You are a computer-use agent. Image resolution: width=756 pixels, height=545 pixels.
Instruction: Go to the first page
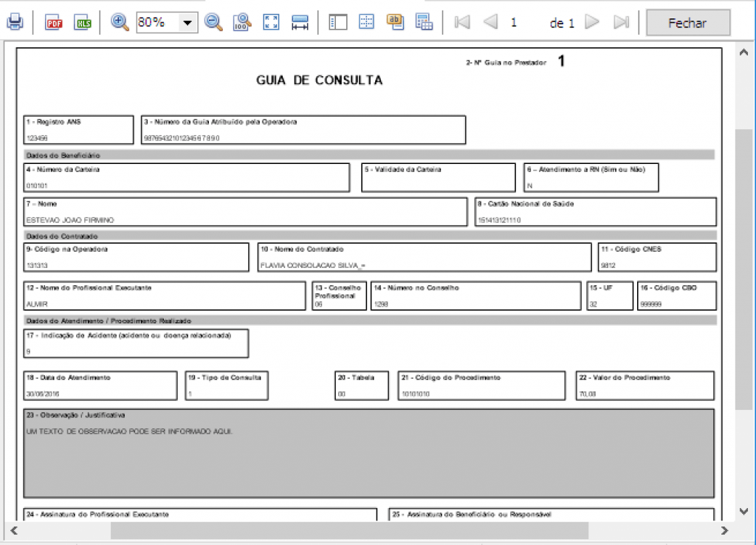(462, 22)
